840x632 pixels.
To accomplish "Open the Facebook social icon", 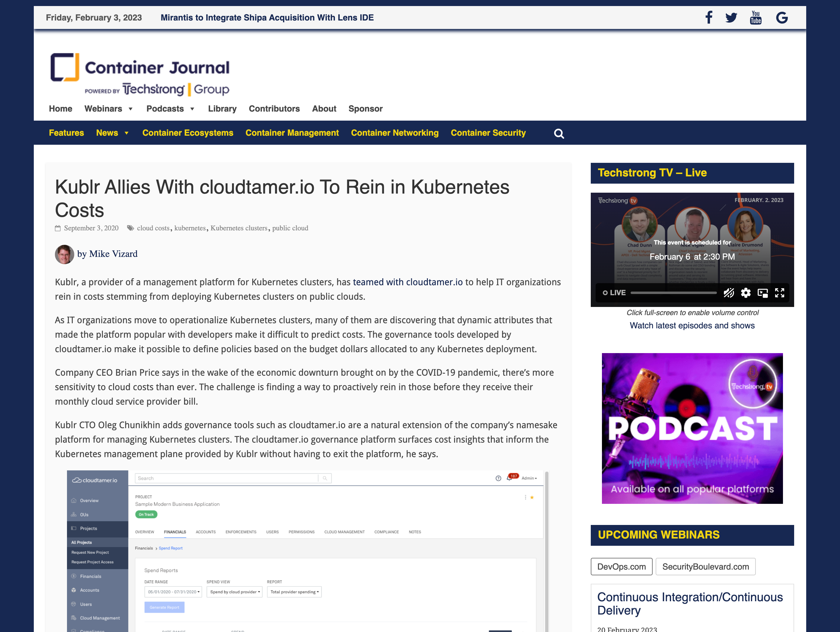I will click(x=709, y=17).
